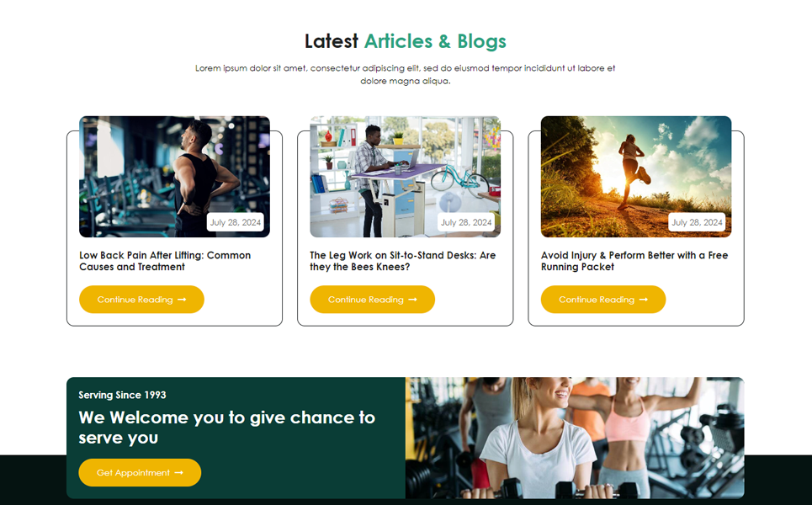Continue reading the sit-to-stand desks article

[x=372, y=300]
